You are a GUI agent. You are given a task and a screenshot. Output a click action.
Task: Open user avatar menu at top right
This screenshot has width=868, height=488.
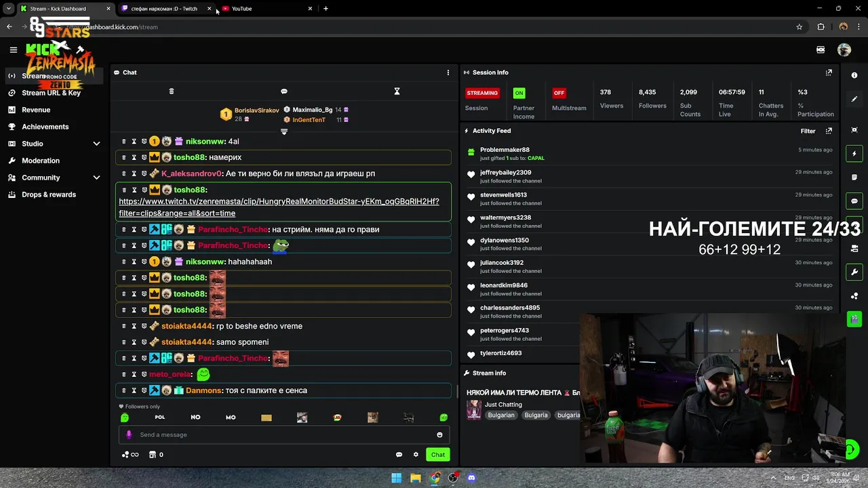tap(844, 49)
